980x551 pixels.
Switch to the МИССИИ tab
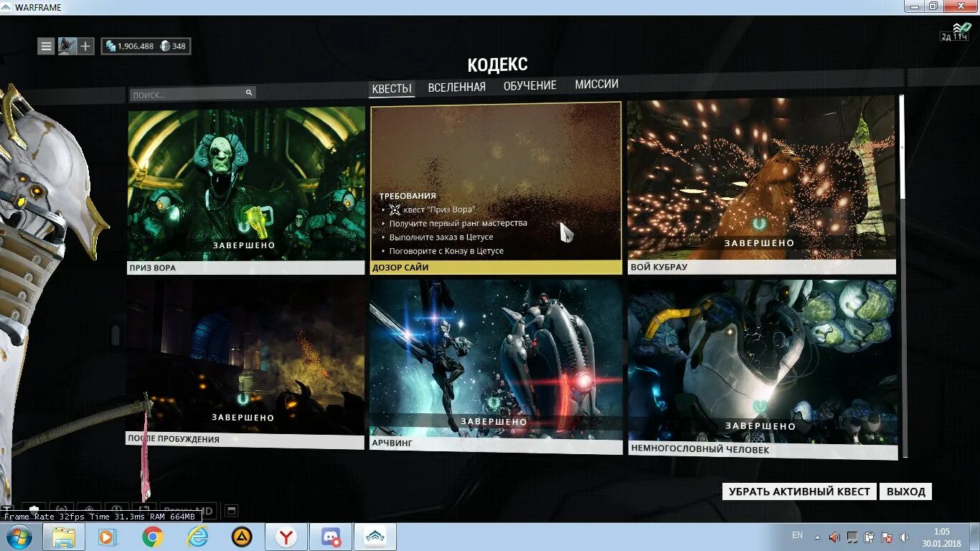click(597, 84)
